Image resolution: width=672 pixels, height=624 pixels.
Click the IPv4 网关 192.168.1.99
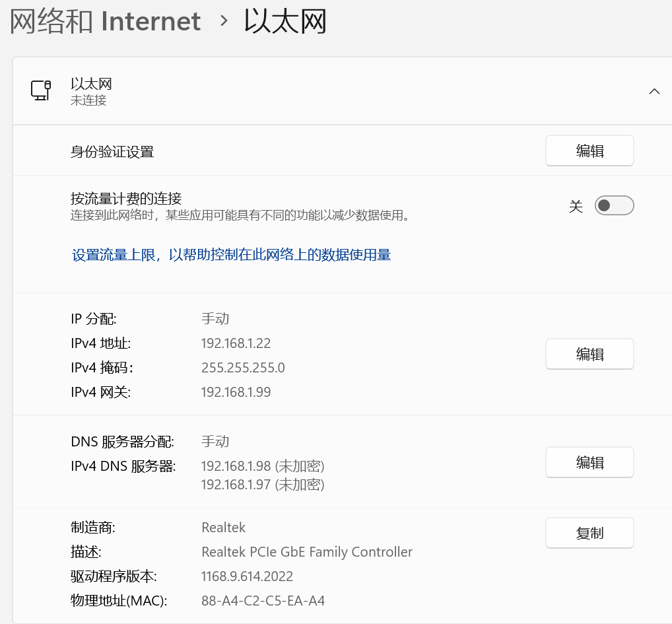pyautogui.click(x=235, y=392)
